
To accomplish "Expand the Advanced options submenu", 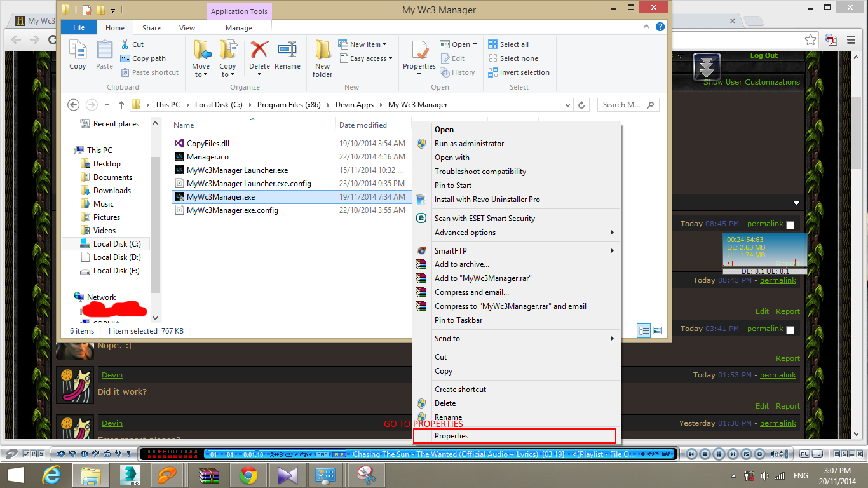I will tap(516, 233).
